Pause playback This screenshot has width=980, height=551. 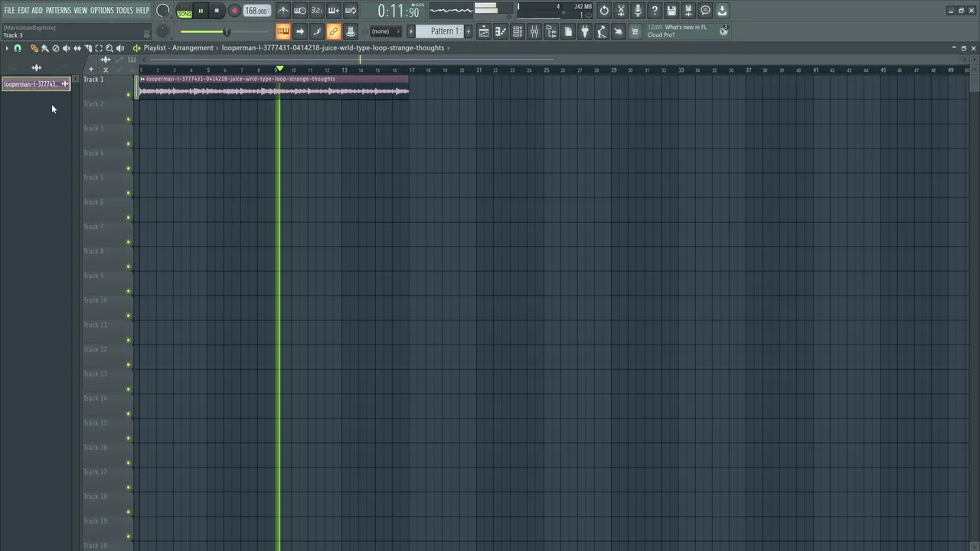point(201,11)
